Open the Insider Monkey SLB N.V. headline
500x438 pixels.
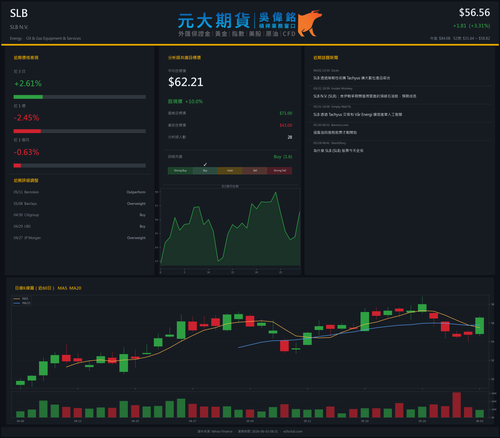[x=364, y=96]
